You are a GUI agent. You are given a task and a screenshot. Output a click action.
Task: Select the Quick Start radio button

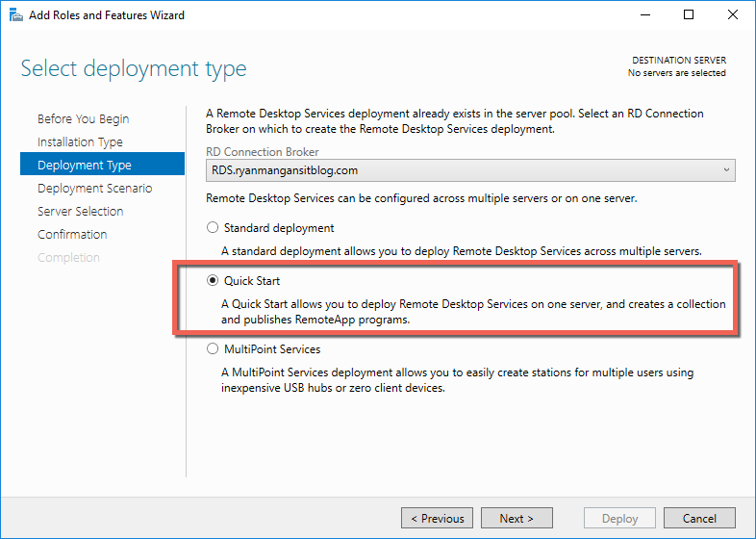point(213,280)
